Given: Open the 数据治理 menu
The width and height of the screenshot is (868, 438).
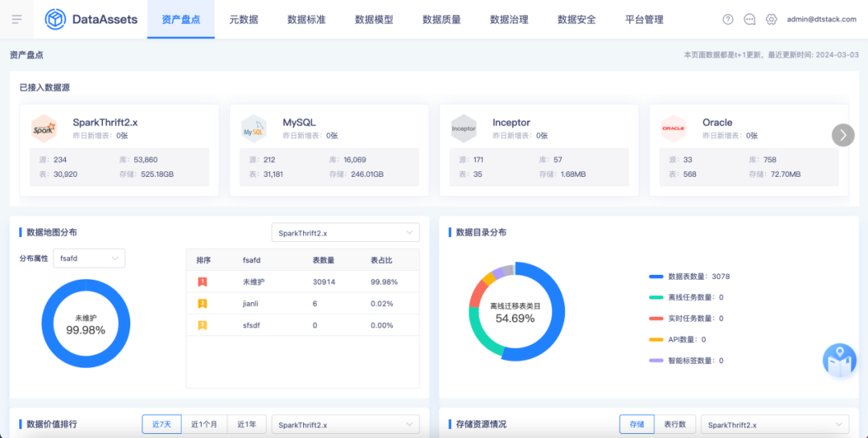Looking at the screenshot, I should pyautogui.click(x=510, y=19).
